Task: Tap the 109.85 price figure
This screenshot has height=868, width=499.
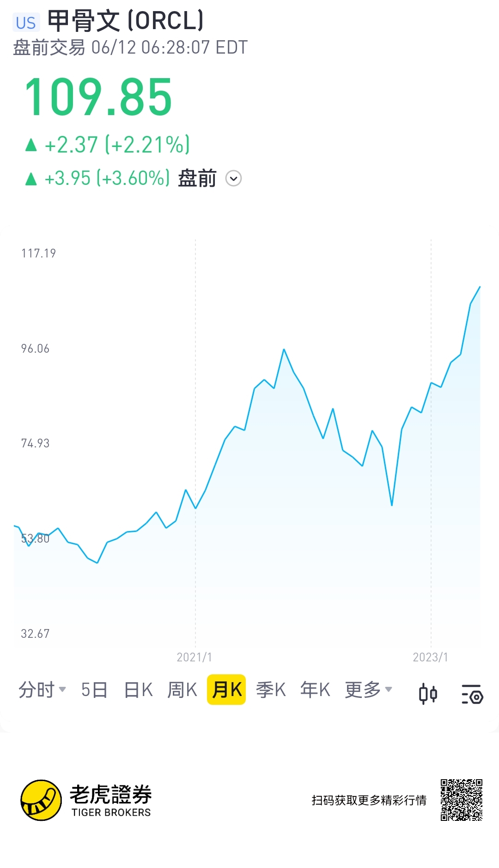Action: pos(98,98)
